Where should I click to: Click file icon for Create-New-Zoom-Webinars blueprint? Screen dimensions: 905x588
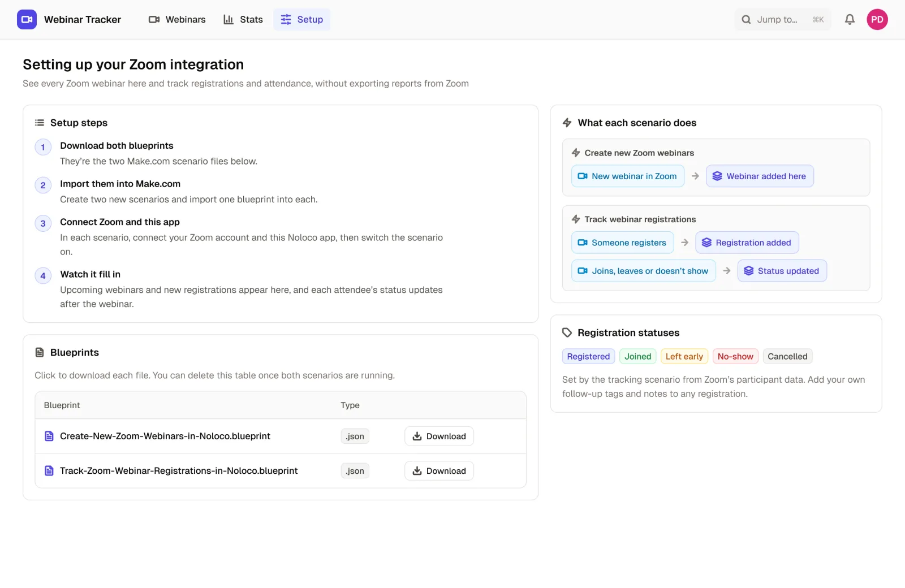coord(49,436)
